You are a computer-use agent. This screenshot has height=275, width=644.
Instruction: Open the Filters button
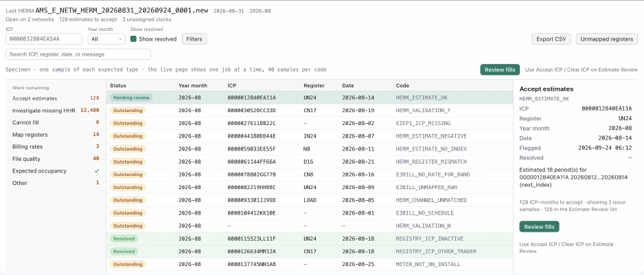[194, 39]
